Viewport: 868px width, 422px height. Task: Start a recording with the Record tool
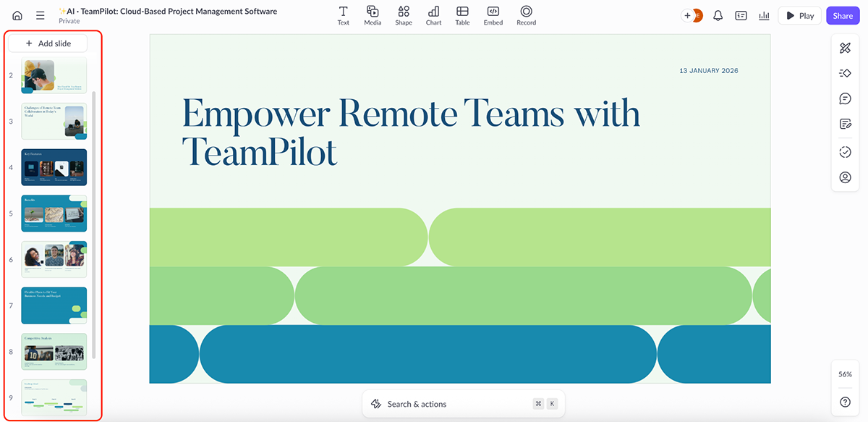(x=526, y=14)
